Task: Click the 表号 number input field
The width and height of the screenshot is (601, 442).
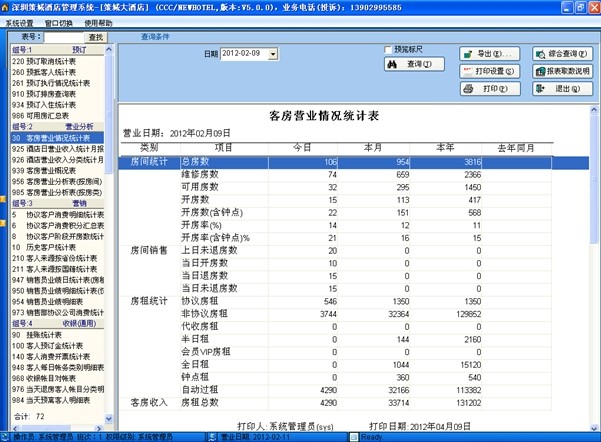Action: click(64, 37)
